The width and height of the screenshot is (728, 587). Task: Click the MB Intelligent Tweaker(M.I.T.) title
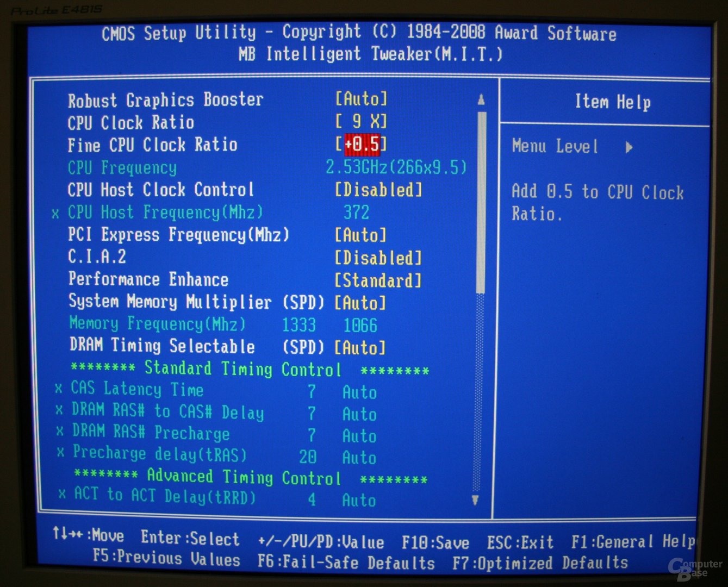click(x=371, y=54)
